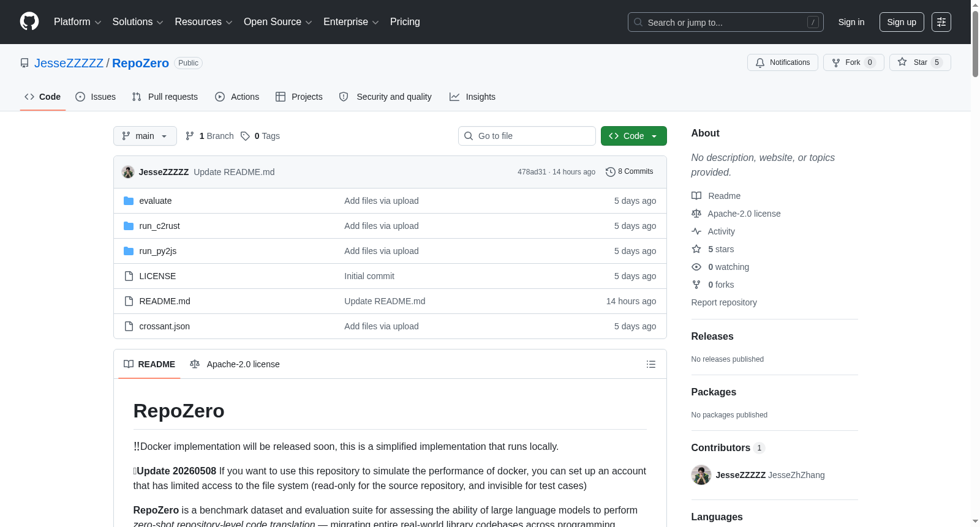Click the crossant.json file icon
The height and width of the screenshot is (527, 980).
[x=129, y=326]
